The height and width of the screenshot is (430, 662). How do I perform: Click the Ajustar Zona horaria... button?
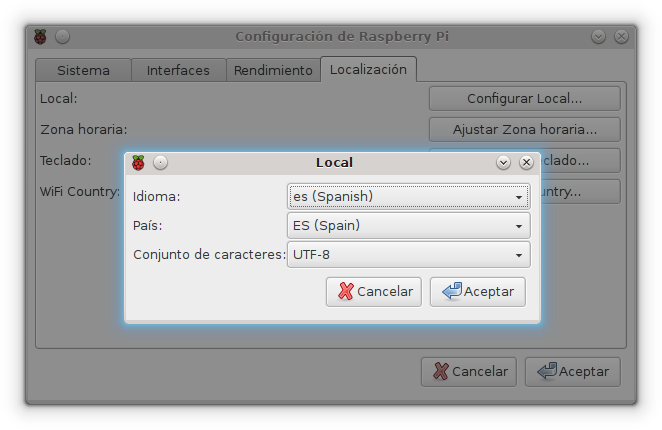tap(524, 129)
